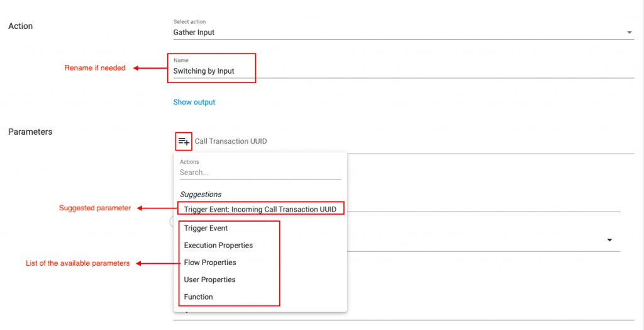Open the parameter picker list-plus icon
Viewport: 644px width, 330px height.
click(184, 142)
